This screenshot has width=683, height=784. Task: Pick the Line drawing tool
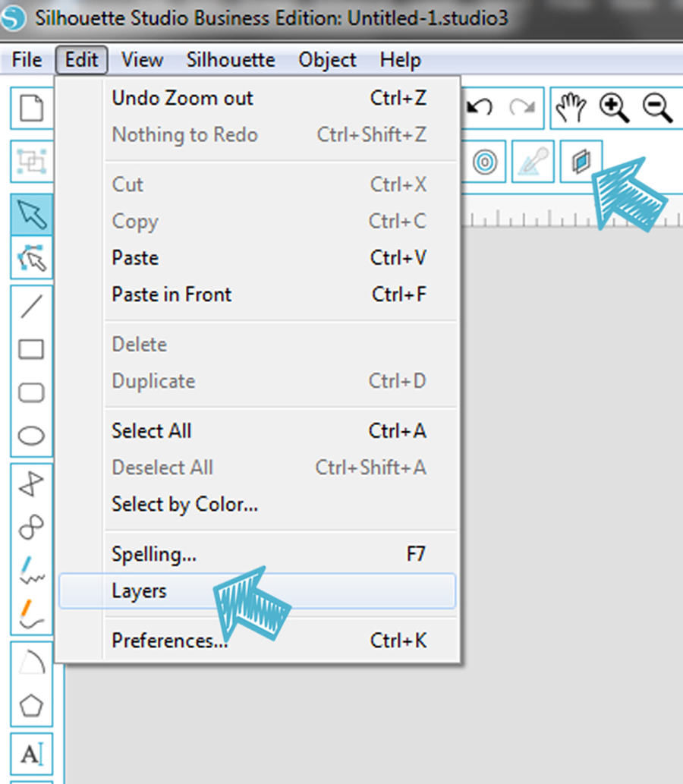pos(32,306)
